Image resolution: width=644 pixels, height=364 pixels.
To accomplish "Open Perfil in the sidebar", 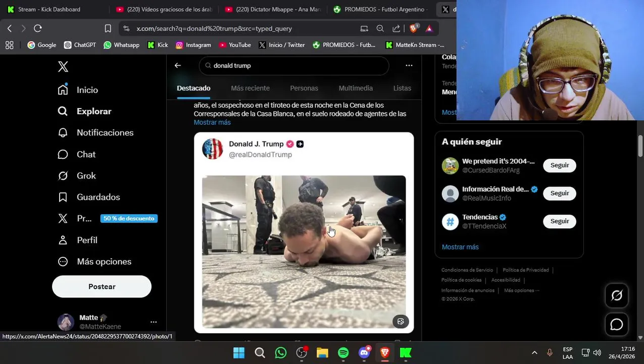I will pyautogui.click(x=77, y=240).
